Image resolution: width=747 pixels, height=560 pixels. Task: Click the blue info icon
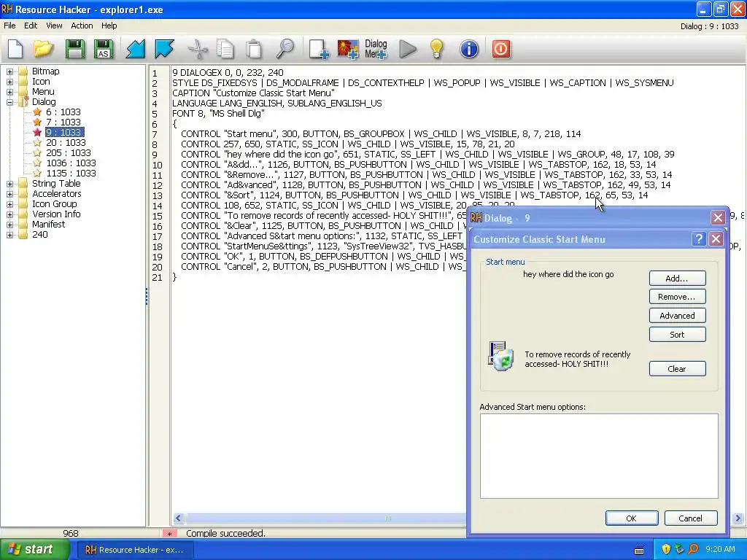(469, 49)
